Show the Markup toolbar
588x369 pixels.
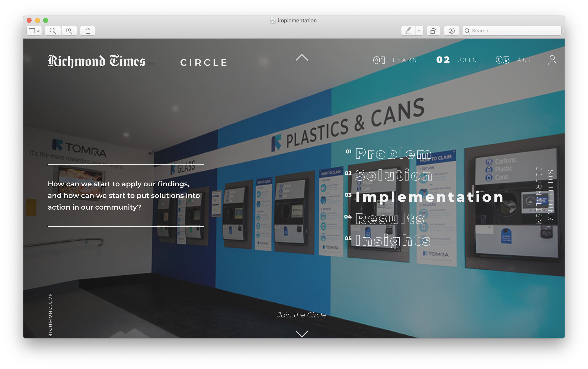pos(452,31)
